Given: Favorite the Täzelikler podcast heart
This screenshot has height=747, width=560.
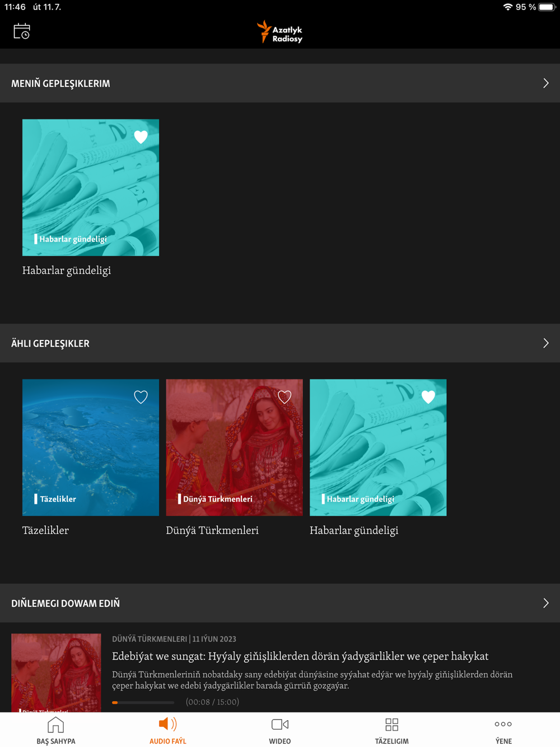Looking at the screenshot, I should click(x=141, y=396).
